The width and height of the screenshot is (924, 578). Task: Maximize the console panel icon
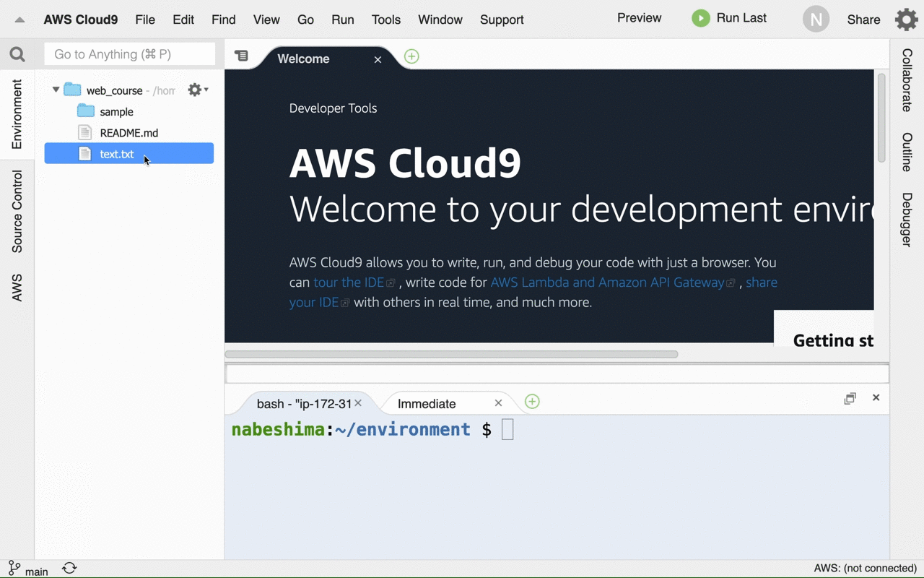pyautogui.click(x=850, y=398)
